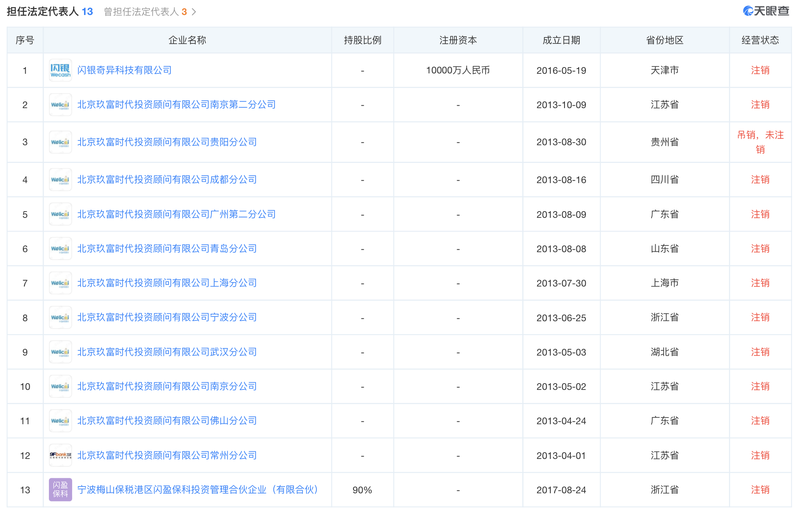
Task: Click logo beside 上海分公司 company row
Action: point(60,283)
